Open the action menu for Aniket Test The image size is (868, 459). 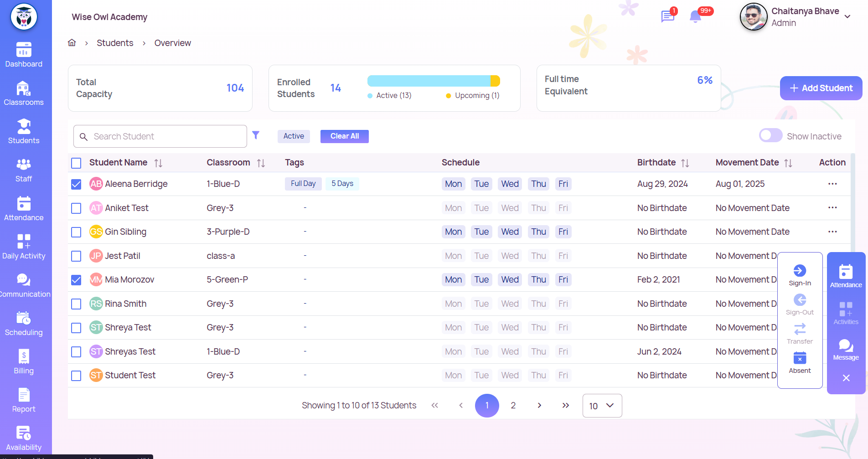pyautogui.click(x=832, y=208)
